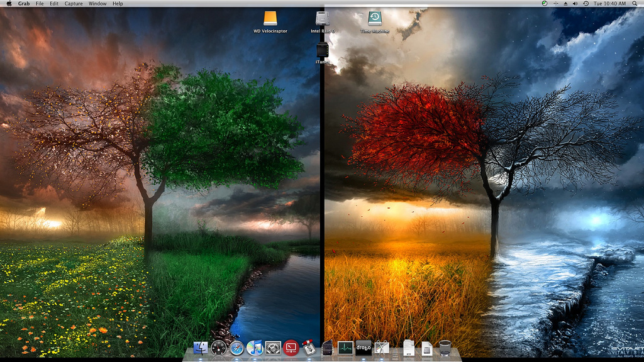Launch iTunes from the Dock
This screenshot has width=644, height=362.
coord(255,348)
